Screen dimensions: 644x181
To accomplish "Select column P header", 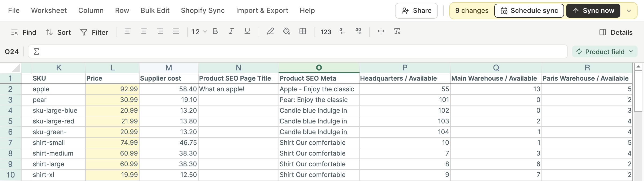I will pyautogui.click(x=405, y=68).
